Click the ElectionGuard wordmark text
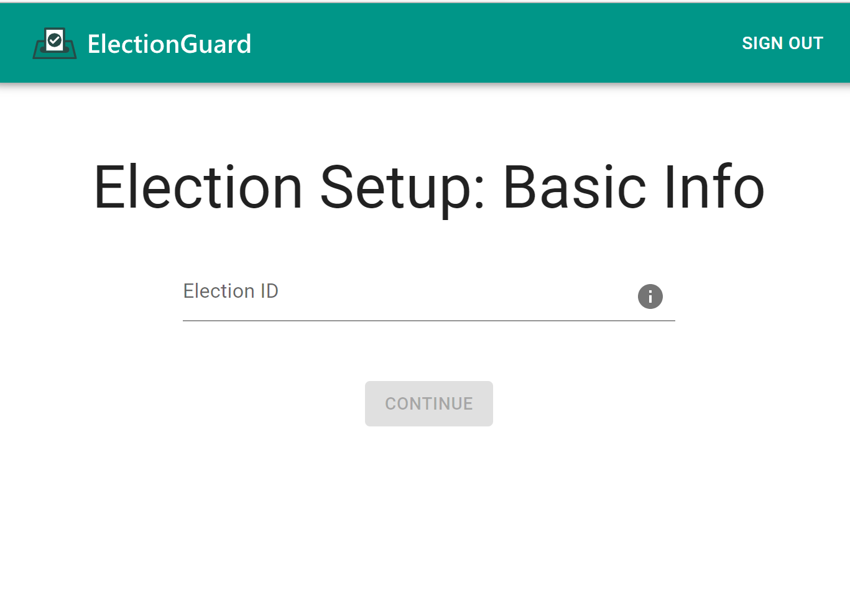 pyautogui.click(x=170, y=43)
